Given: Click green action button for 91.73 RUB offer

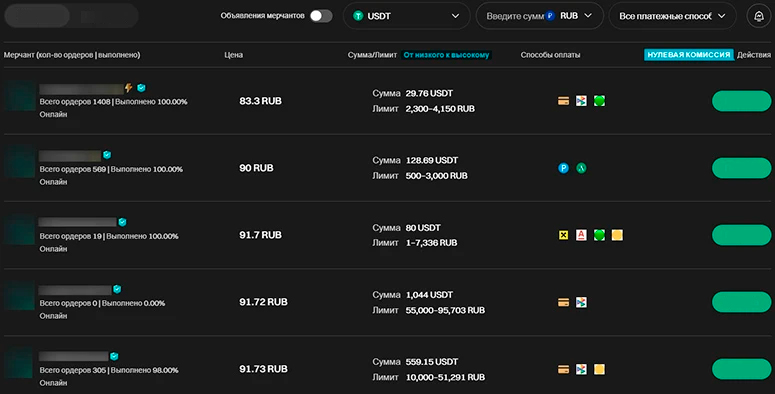Looking at the screenshot, I should point(741,369).
